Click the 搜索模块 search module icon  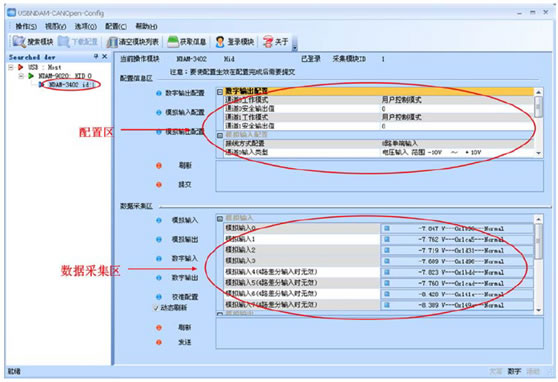(19, 42)
